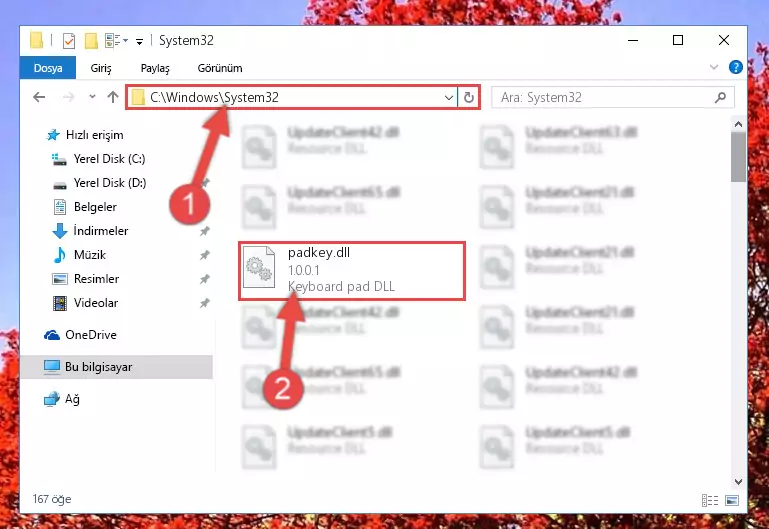Open Customize Quick Access Toolbar dropdown
Screen dimensions: 769x529
pyautogui.click(x=139, y=42)
